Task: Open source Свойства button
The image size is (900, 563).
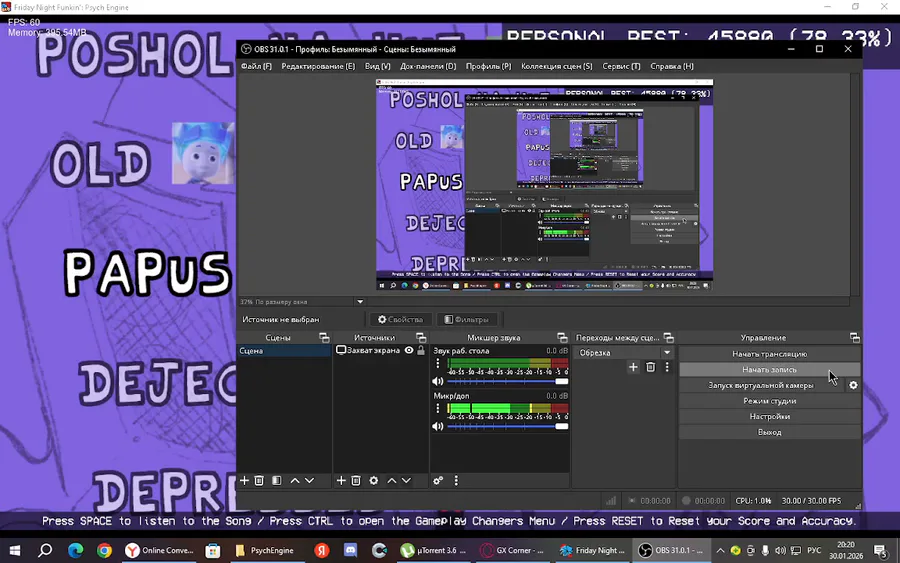Action: point(400,319)
